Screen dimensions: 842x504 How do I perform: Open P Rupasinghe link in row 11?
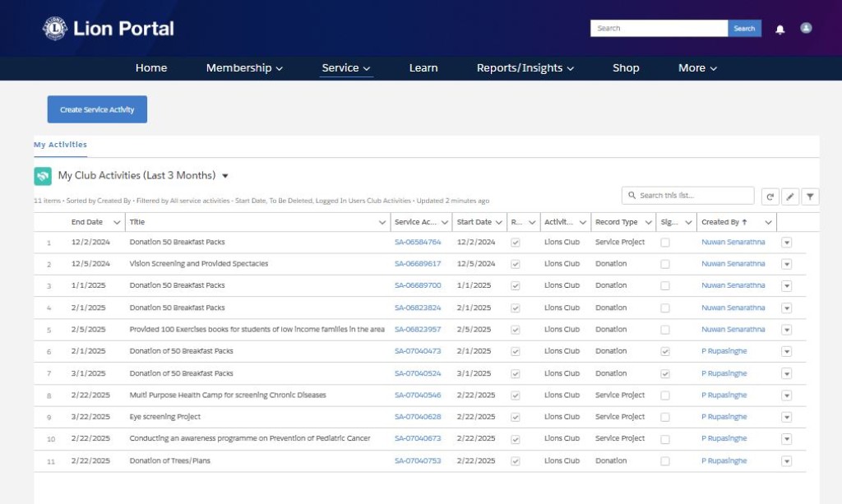tap(724, 460)
